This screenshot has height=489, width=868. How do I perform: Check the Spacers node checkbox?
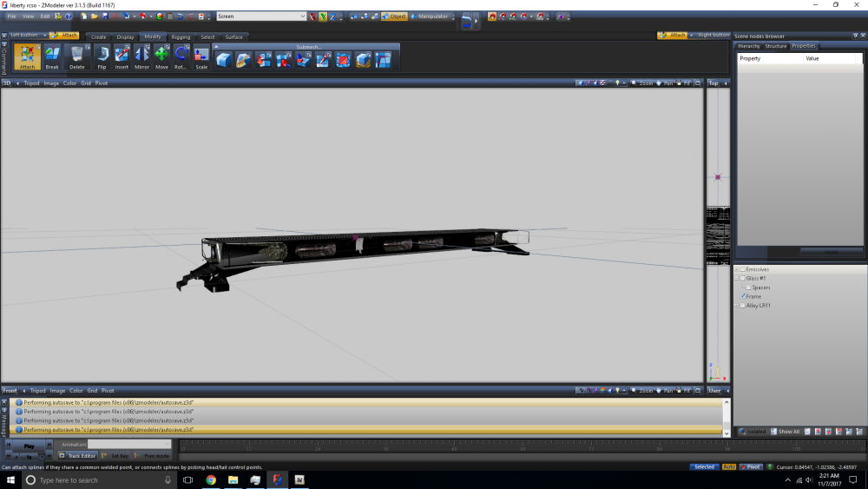tap(748, 287)
